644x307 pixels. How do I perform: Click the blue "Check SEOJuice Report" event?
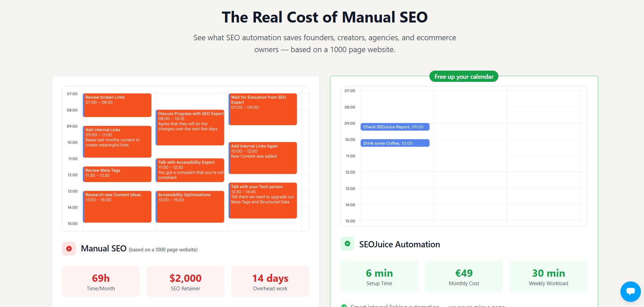(x=395, y=127)
